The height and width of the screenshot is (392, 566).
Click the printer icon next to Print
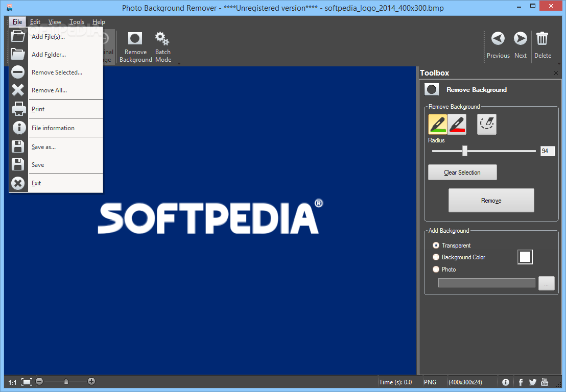point(18,109)
